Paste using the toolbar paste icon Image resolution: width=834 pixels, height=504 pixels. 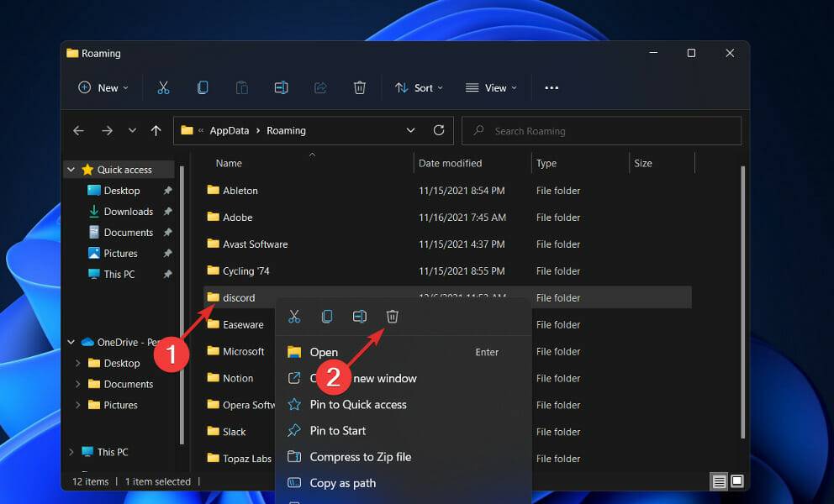click(x=241, y=87)
